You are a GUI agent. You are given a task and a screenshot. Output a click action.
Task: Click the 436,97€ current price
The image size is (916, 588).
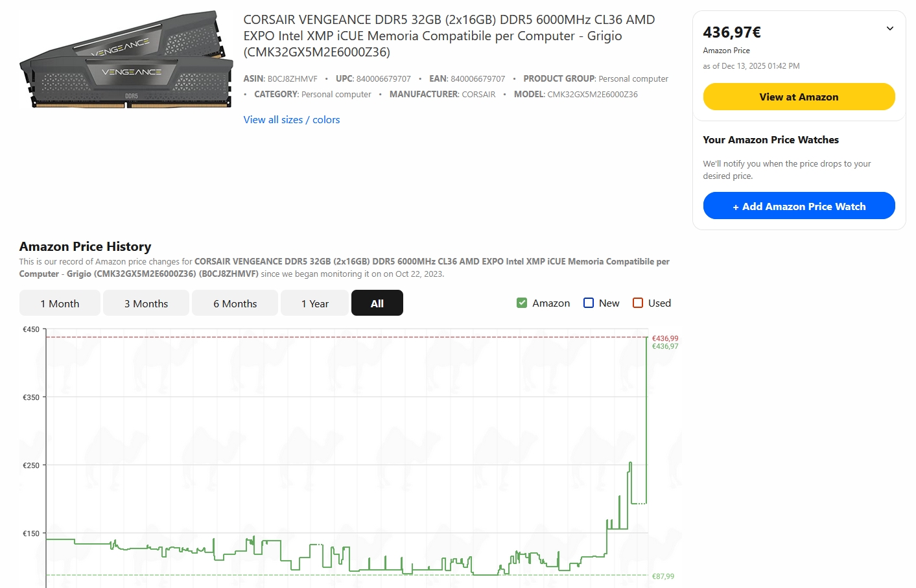pos(732,32)
